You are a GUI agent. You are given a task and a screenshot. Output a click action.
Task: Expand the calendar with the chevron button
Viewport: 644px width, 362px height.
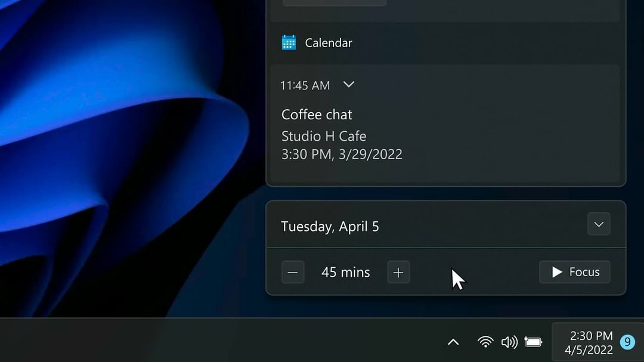tap(599, 224)
